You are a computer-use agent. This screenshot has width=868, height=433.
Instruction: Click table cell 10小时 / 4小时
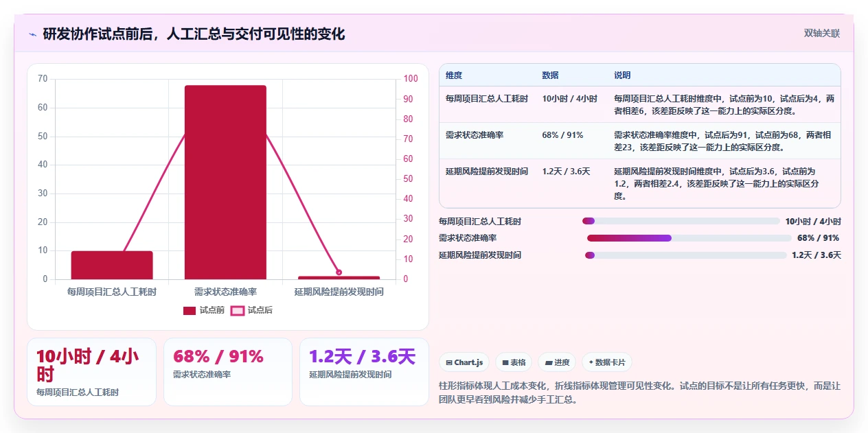point(569,99)
